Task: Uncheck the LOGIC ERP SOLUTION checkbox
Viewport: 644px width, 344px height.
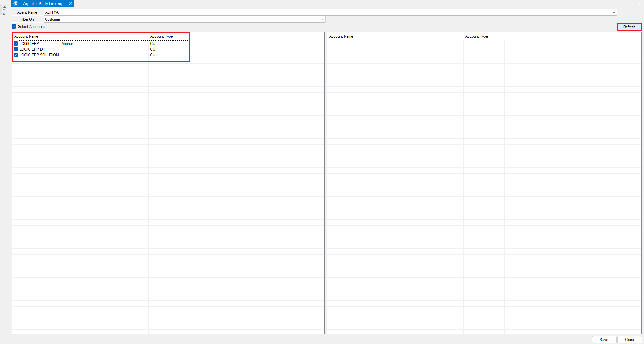Action: [16, 55]
